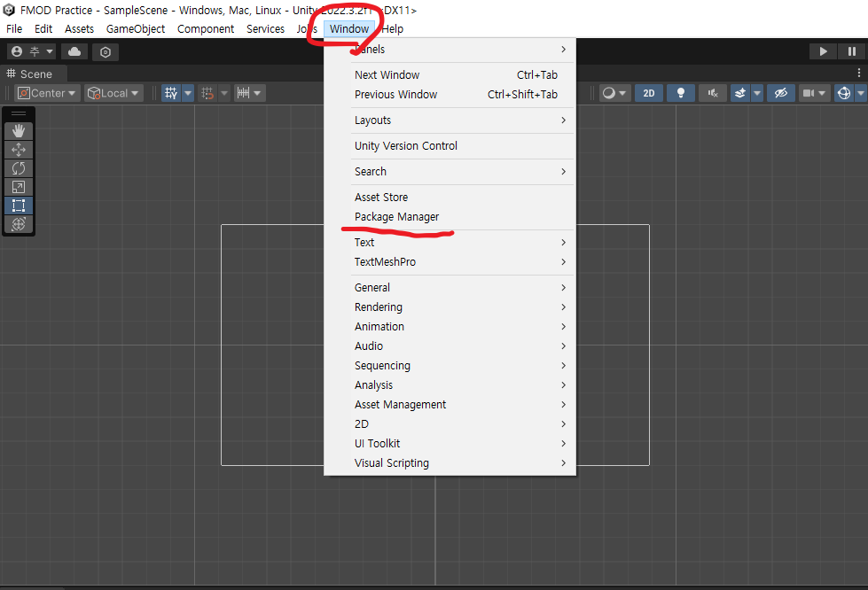
Task: Open the Scene view more options menu
Action: [858, 73]
